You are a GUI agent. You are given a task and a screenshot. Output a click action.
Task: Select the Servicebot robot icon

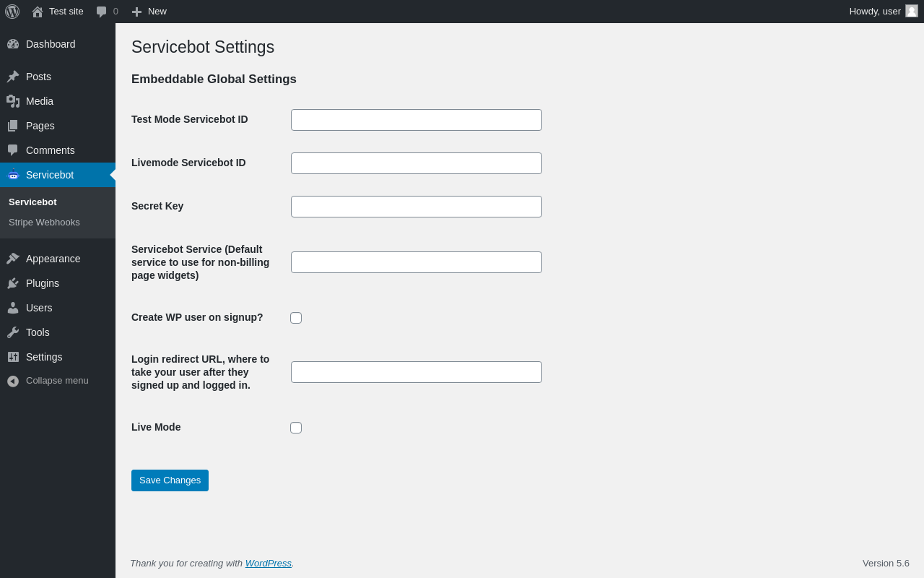13,175
